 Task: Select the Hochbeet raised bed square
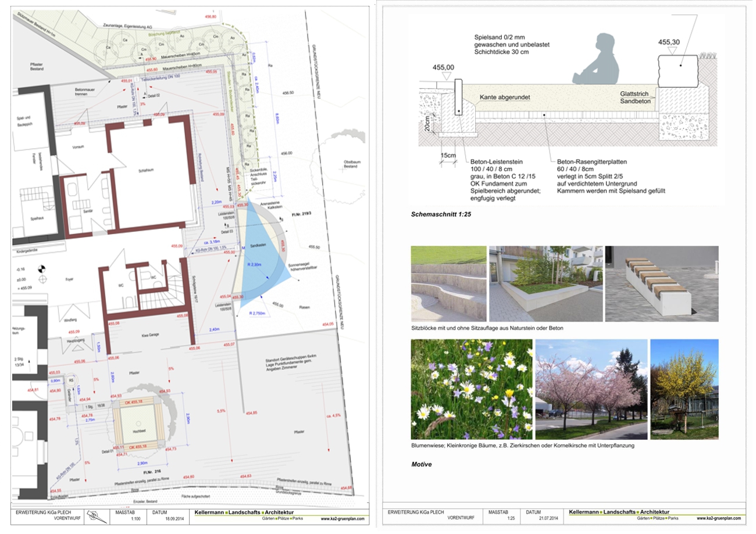click(138, 422)
